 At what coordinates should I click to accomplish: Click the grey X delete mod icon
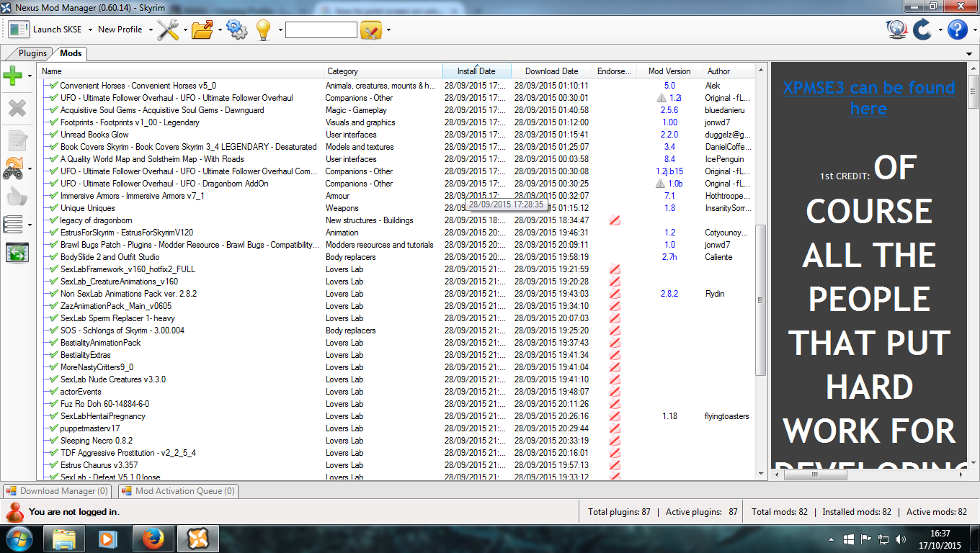click(17, 108)
